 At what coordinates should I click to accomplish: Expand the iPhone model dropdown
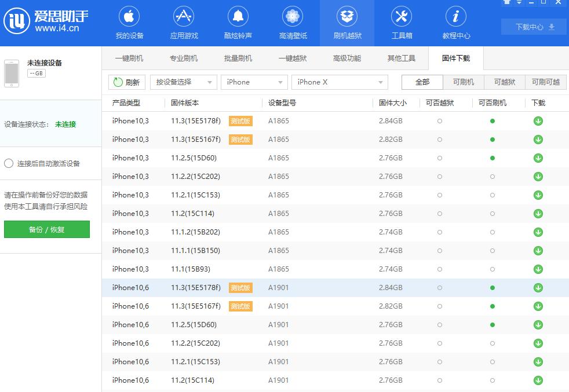[x=254, y=82]
